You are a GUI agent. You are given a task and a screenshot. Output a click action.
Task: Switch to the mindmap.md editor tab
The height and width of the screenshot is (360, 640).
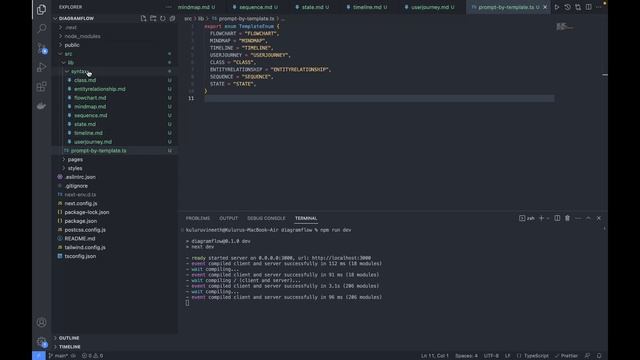[196, 7]
